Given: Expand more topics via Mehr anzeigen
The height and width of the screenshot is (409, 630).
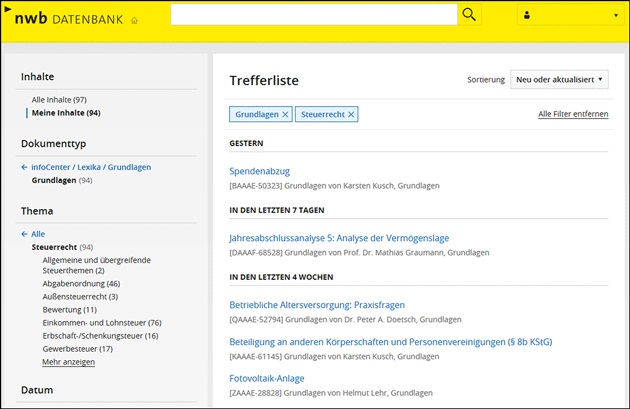Looking at the screenshot, I should coord(68,362).
